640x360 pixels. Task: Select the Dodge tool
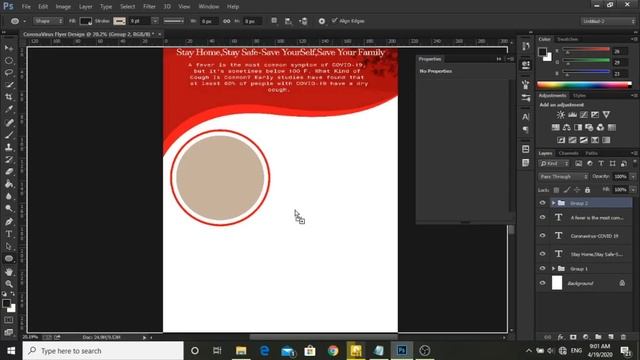pyautogui.click(x=9, y=209)
